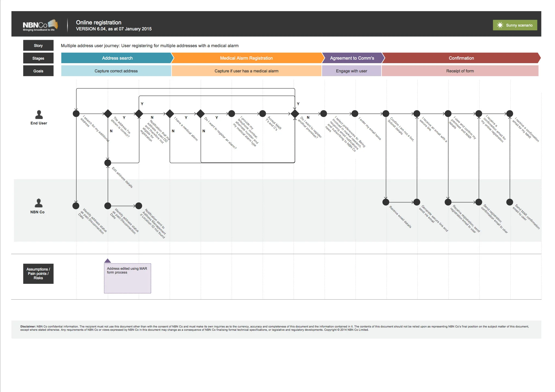Select the Goals label
555x392 pixels.
click(x=38, y=71)
